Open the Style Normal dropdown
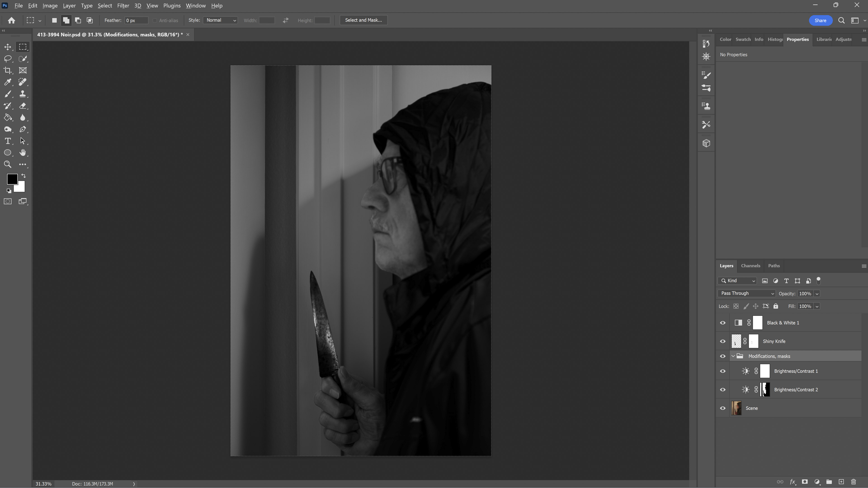 (220, 20)
